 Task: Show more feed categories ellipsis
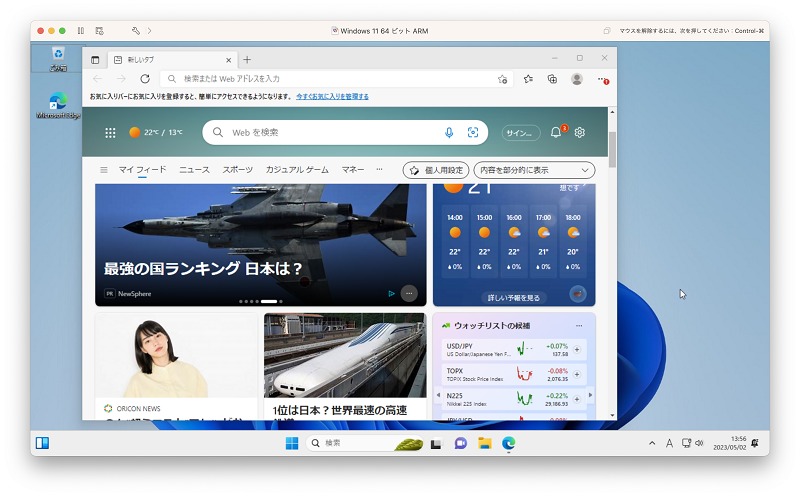point(379,169)
